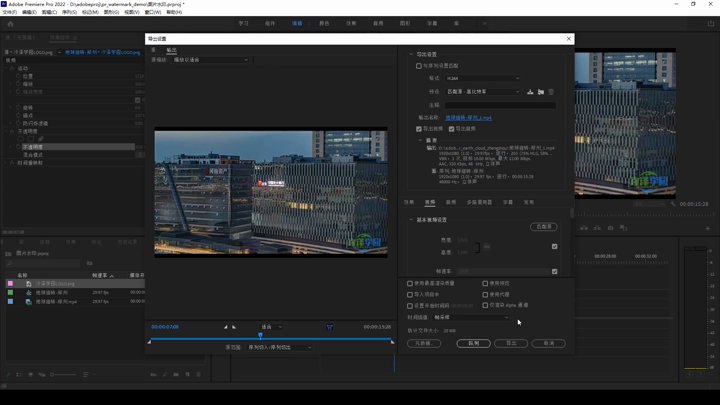Click the blue playhead on preview timeline
720x405 pixels.
[260, 336]
